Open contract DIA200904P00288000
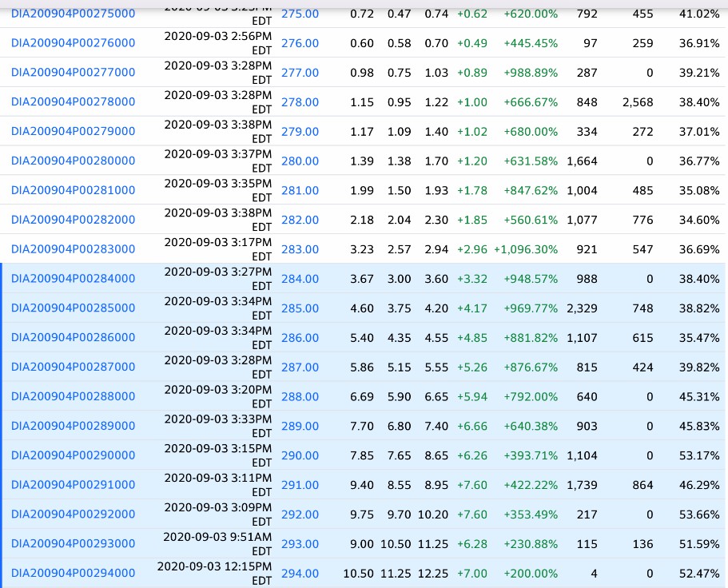The image size is (728, 588). (x=73, y=396)
